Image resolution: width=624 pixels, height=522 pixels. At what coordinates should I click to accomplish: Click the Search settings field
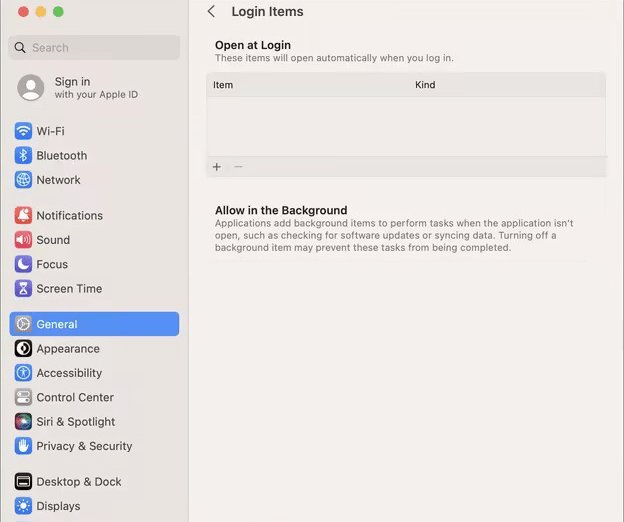(x=95, y=47)
